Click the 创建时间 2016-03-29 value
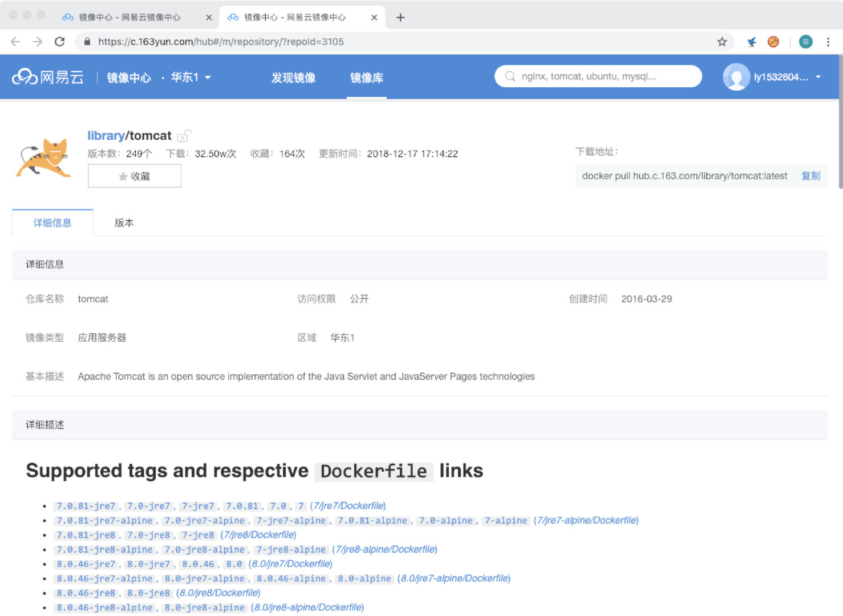 coord(647,299)
